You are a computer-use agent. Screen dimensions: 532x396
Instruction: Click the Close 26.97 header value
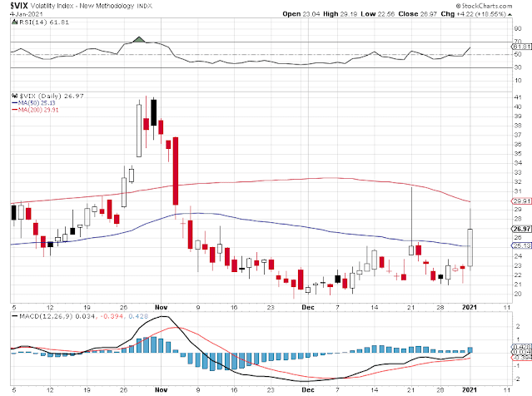(417, 14)
